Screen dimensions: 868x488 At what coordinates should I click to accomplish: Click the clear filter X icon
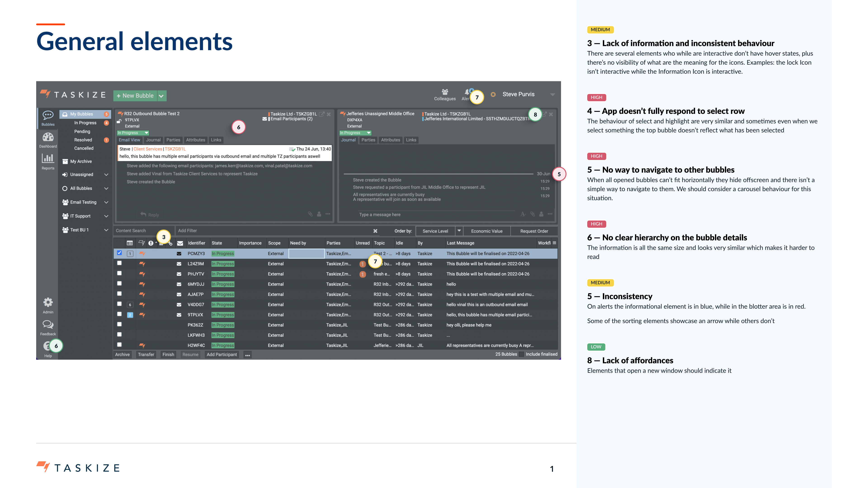pos(375,231)
